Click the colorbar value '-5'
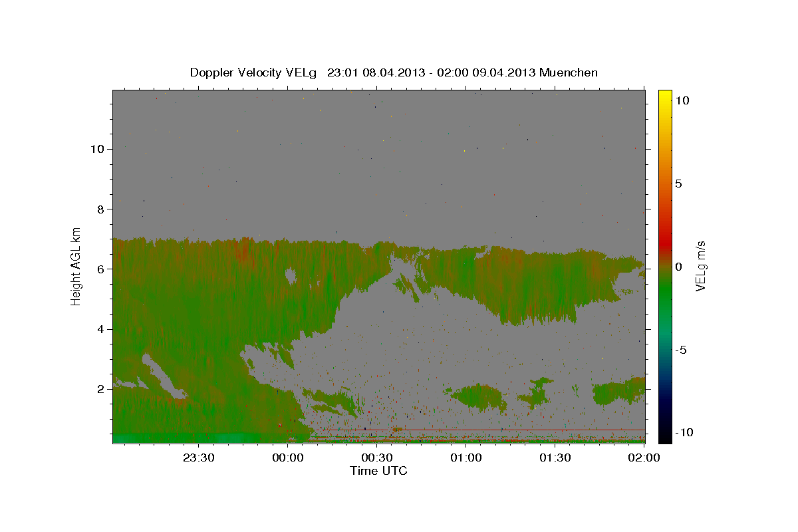The image size is (798, 532). pyautogui.click(x=680, y=350)
